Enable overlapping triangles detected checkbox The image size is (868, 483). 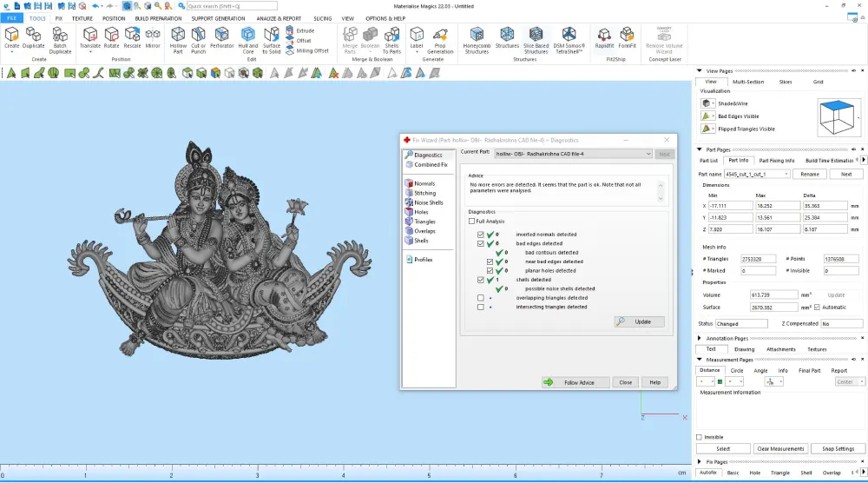coord(481,297)
